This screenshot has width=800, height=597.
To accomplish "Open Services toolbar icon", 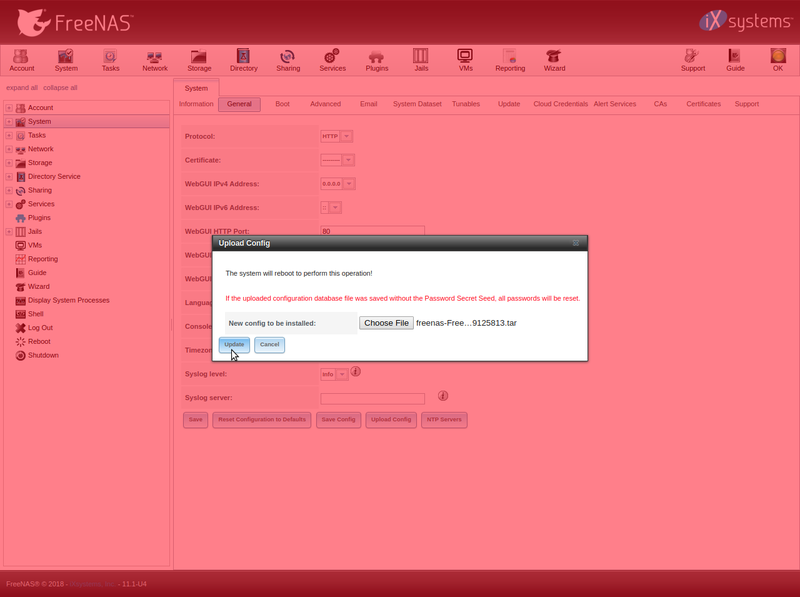I will (332, 60).
